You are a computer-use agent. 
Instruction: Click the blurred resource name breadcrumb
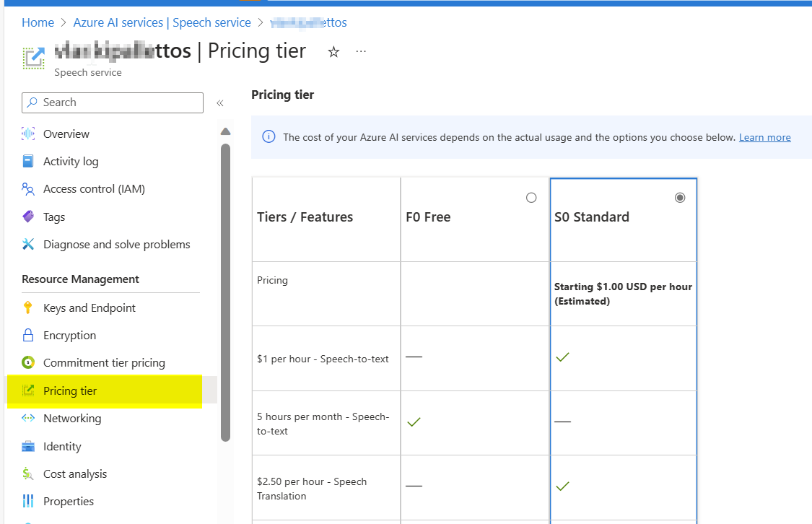pos(309,22)
